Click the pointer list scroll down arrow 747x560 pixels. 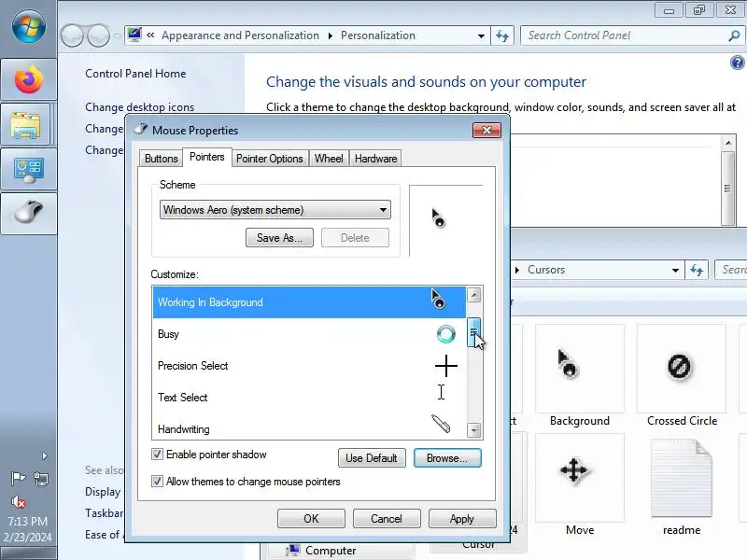(473, 430)
